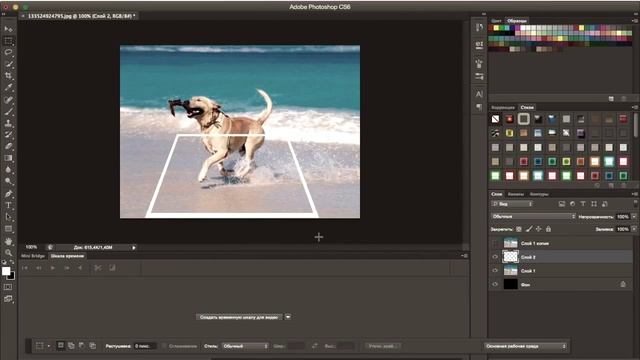640x360 pixels.
Task: Select the Слой 2 layer thumbnail
Action: [510, 257]
